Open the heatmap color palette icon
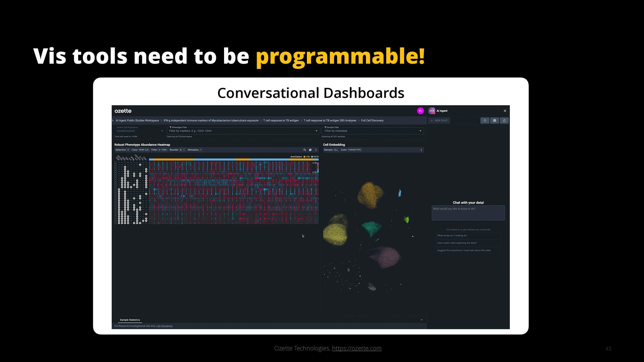Image resolution: width=644 pixels, height=362 pixels. 310,150
